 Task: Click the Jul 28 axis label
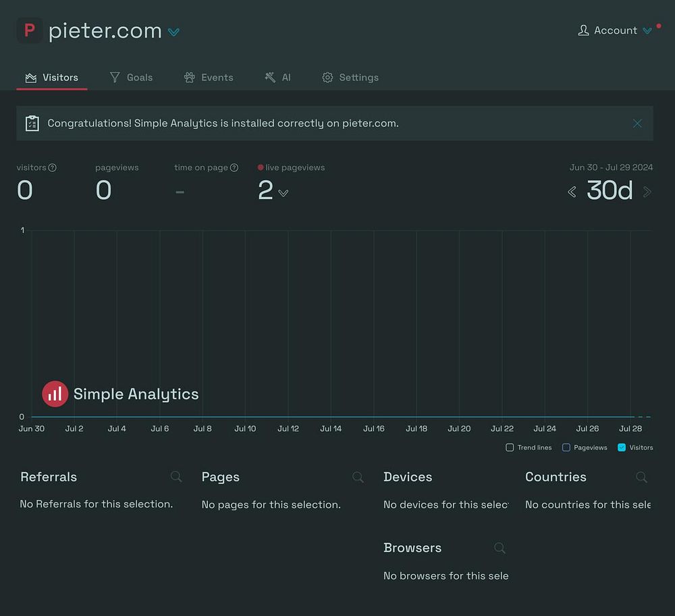630,429
